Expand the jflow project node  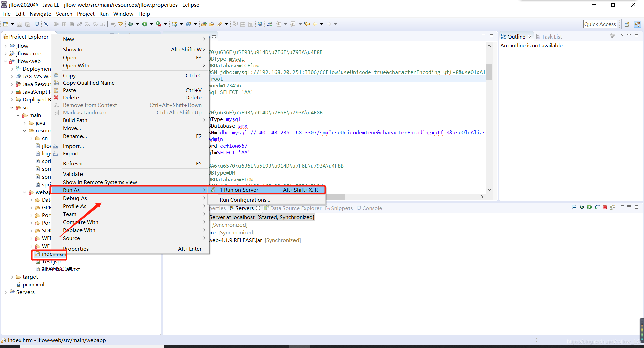[x=6, y=46]
